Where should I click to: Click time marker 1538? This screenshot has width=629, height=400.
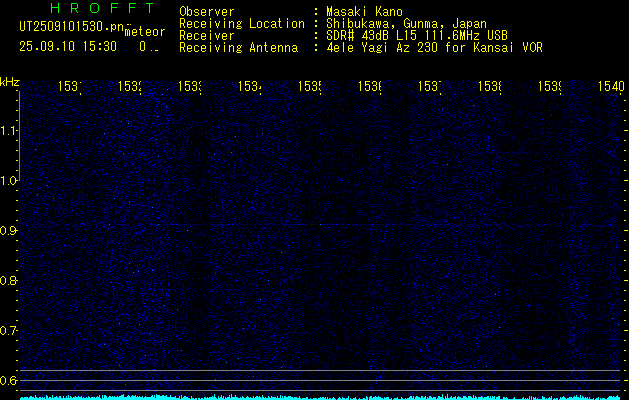point(490,86)
